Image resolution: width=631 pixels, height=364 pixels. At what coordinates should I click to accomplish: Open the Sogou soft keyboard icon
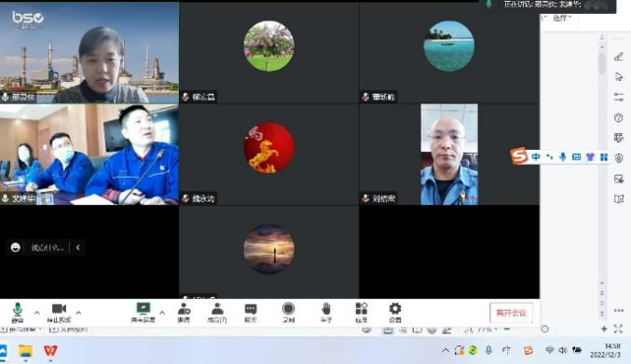[576, 156]
